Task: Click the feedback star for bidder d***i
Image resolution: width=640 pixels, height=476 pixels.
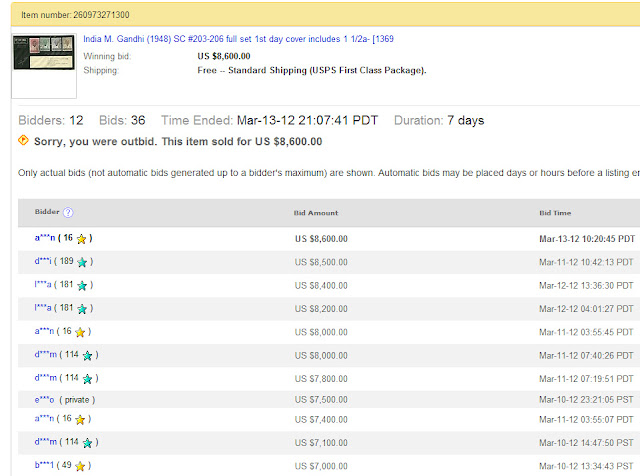Action: click(84, 262)
